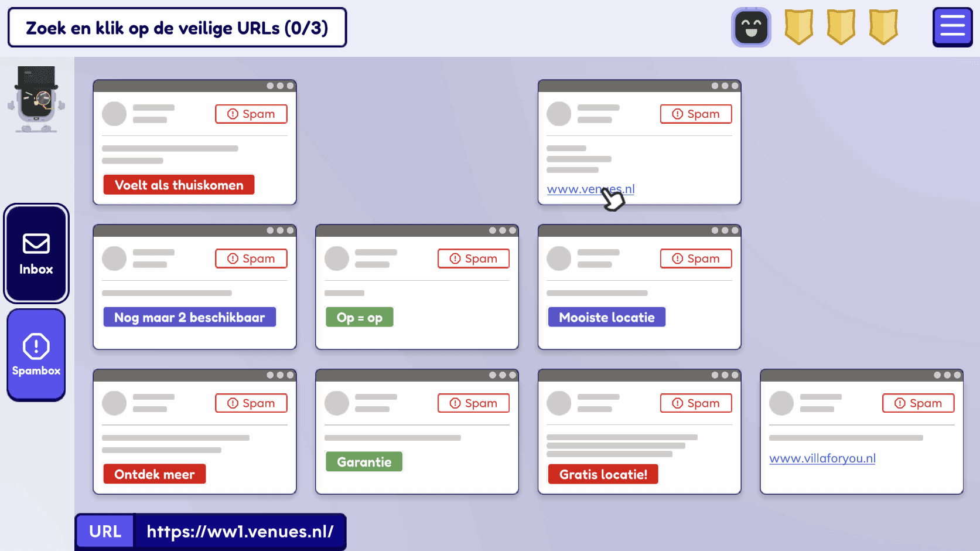
Task: Click the first gold shield icon
Action: pyautogui.click(x=798, y=26)
